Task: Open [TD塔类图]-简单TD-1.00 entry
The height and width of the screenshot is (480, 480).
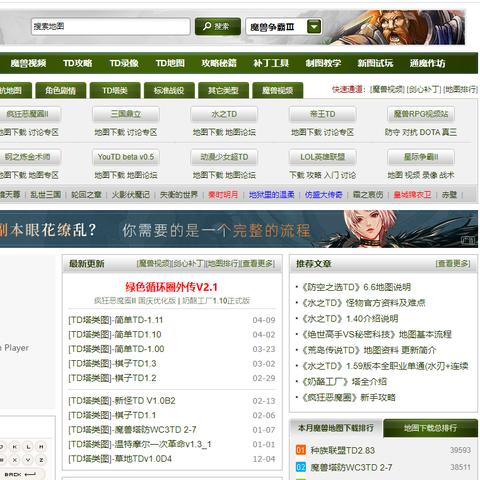Action: [x=116, y=349]
